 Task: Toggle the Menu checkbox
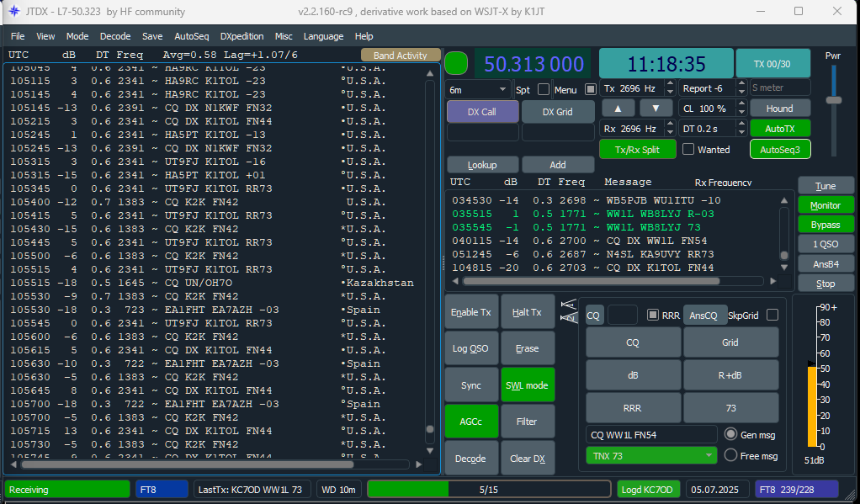(591, 89)
